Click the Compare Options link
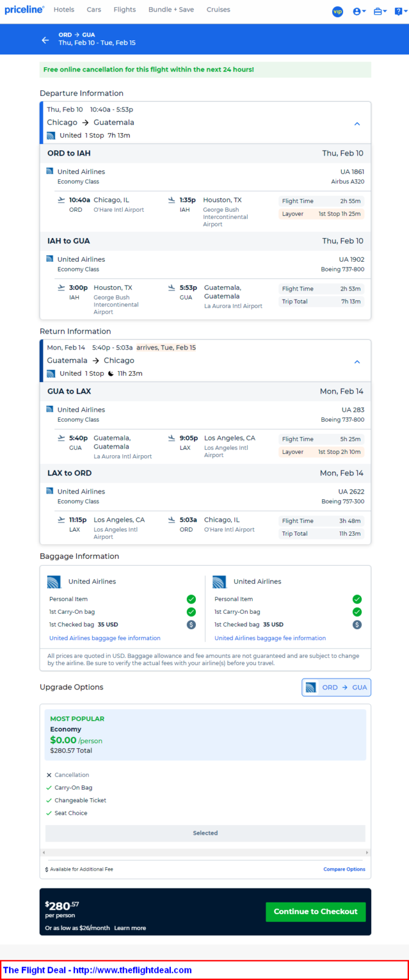409x980 pixels. click(344, 869)
